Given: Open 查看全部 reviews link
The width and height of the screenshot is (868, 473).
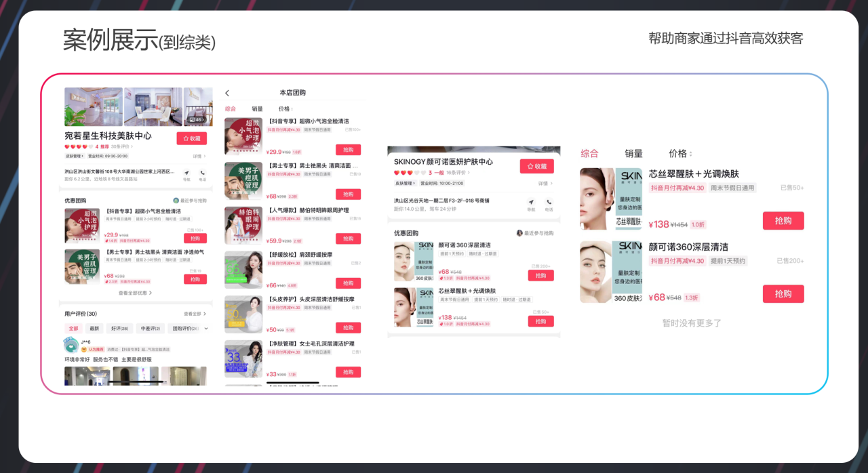Looking at the screenshot, I should [x=195, y=314].
